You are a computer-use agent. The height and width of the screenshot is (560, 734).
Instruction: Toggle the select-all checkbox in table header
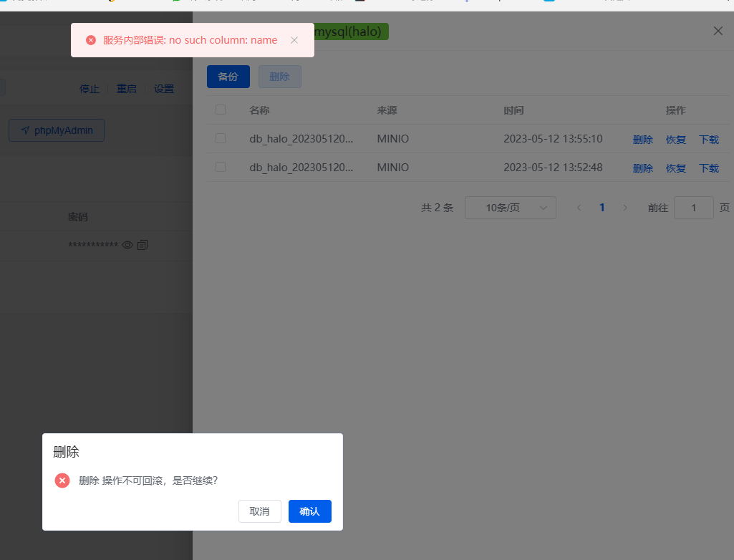pyautogui.click(x=220, y=110)
